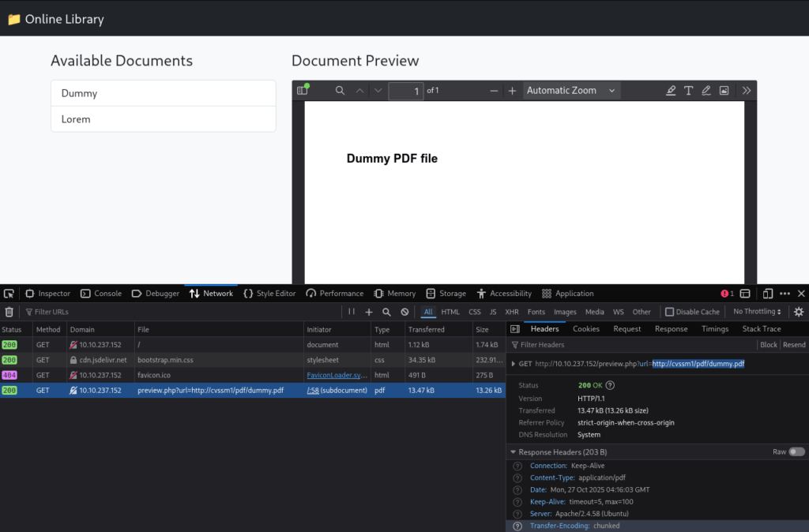Toggle the PDF viewer sidebar
Screen dimensions: 809x532
[302, 91]
